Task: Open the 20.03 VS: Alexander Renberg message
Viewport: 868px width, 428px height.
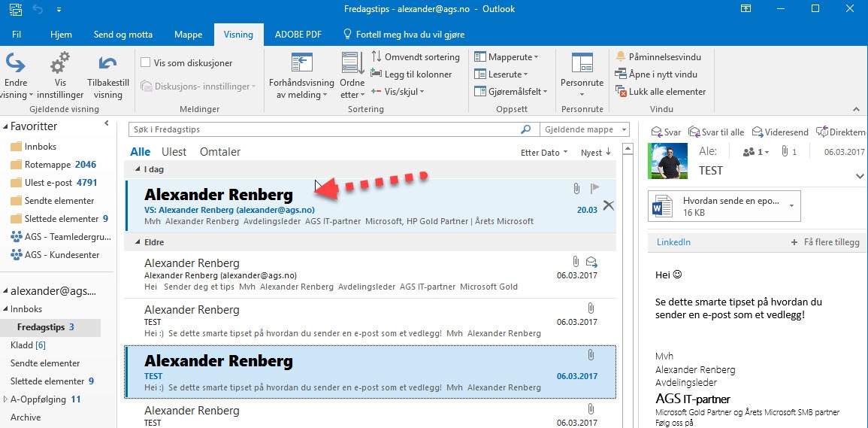Action: click(x=371, y=205)
